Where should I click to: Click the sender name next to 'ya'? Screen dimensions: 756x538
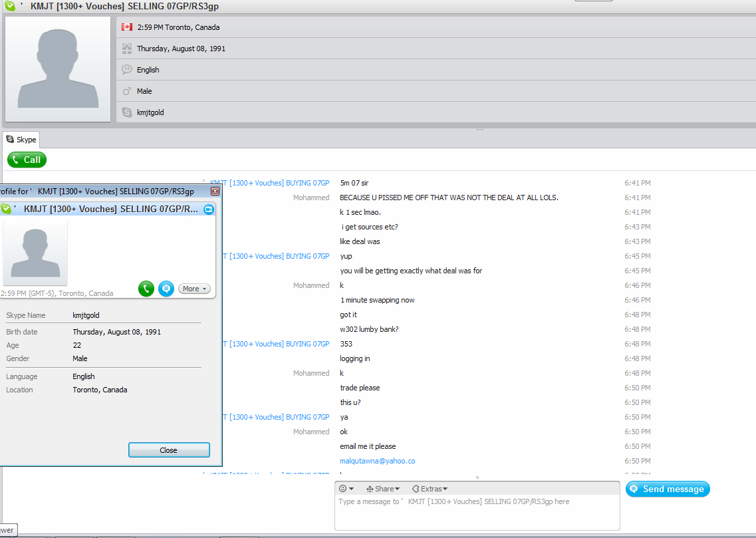pyautogui.click(x=276, y=417)
